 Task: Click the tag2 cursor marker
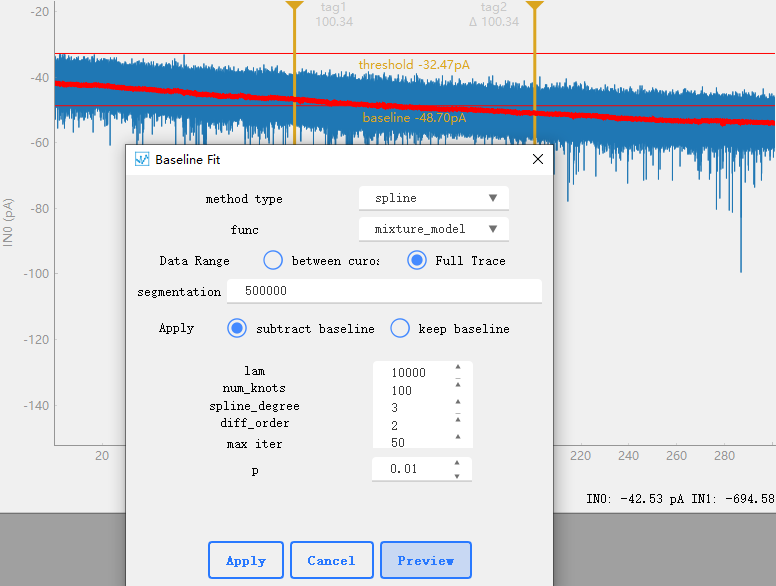(534, 6)
